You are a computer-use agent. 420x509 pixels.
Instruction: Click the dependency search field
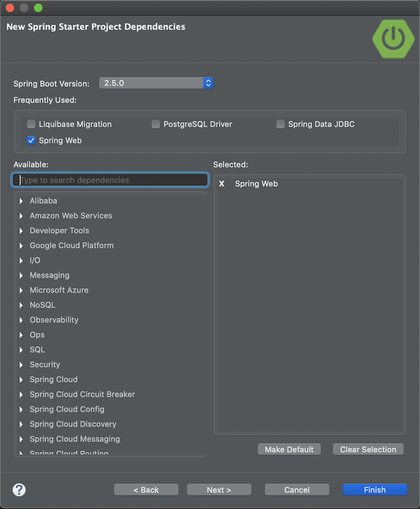click(x=110, y=180)
